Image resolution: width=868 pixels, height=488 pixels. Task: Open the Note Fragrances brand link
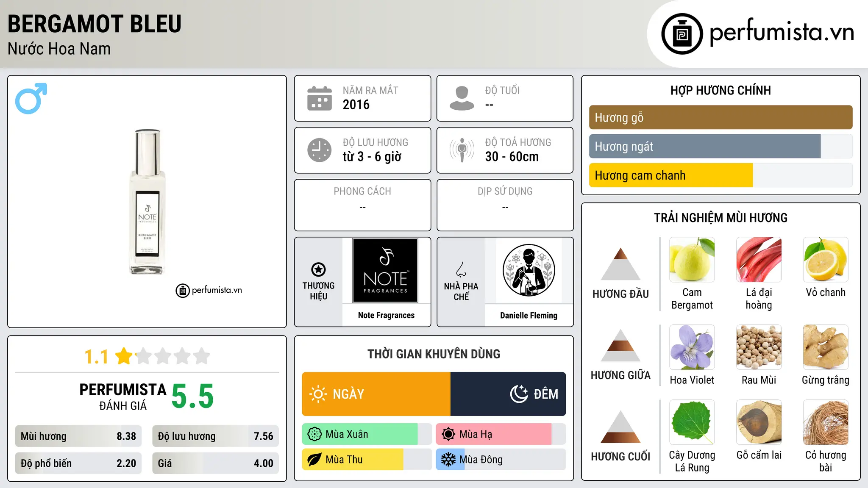tap(386, 315)
